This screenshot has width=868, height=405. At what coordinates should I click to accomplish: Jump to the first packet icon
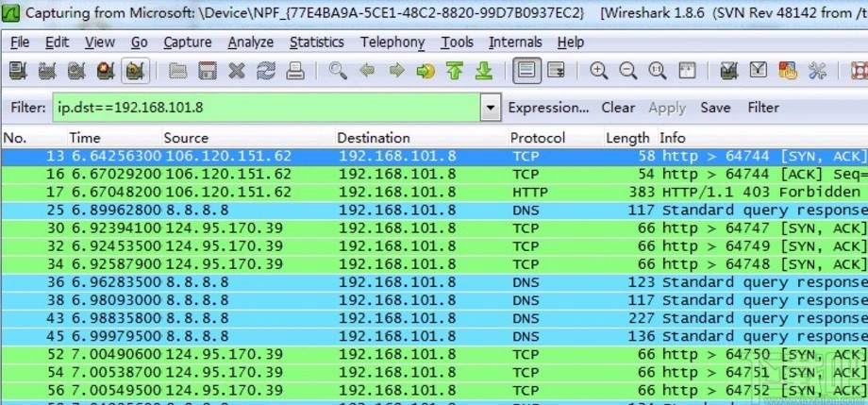455,71
